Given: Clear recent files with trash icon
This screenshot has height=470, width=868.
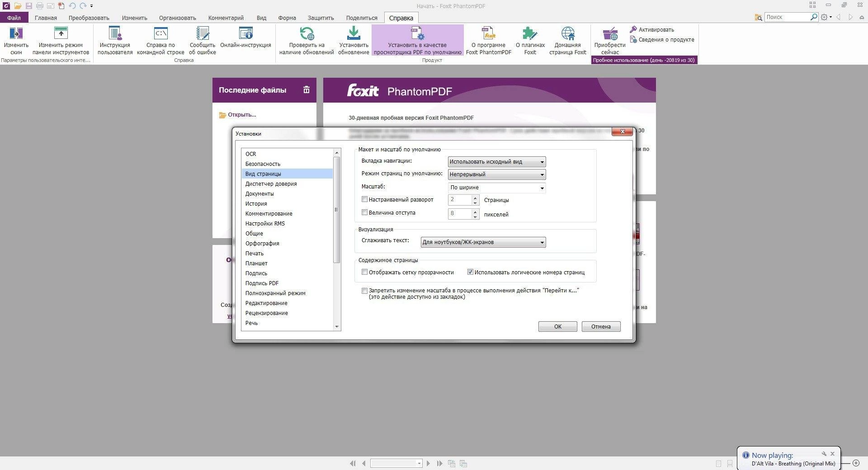Looking at the screenshot, I should 306,90.
